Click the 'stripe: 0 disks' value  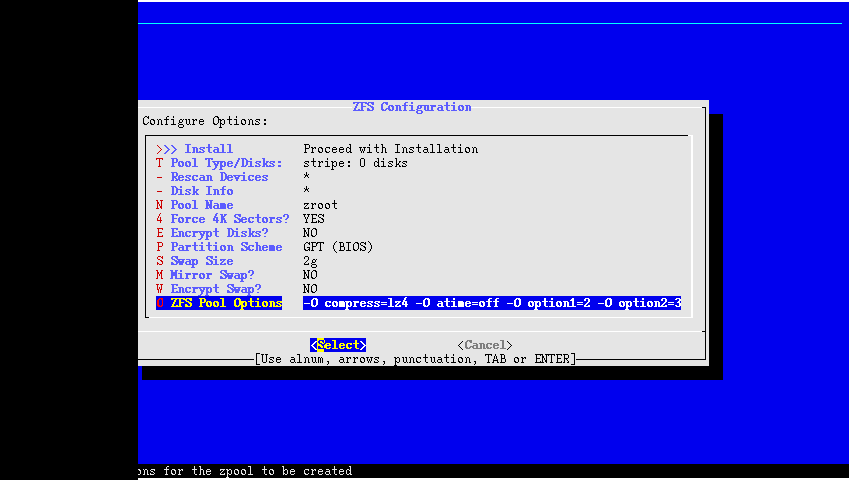355,163
